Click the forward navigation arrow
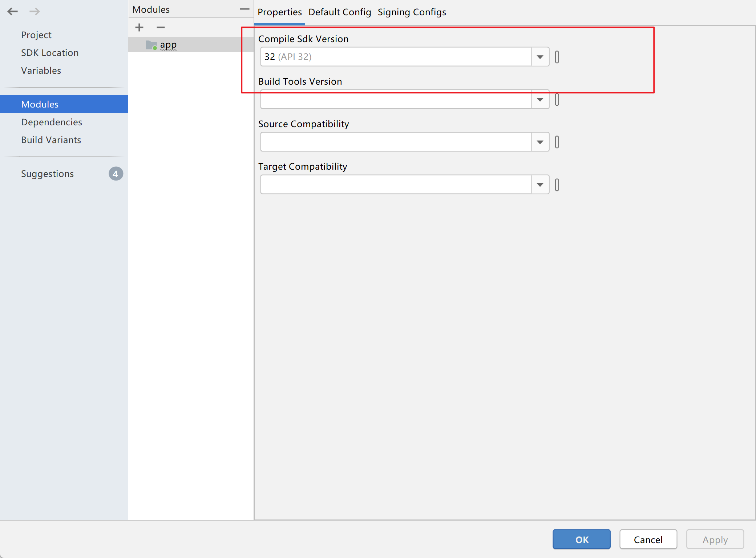The image size is (756, 558). 35,12
